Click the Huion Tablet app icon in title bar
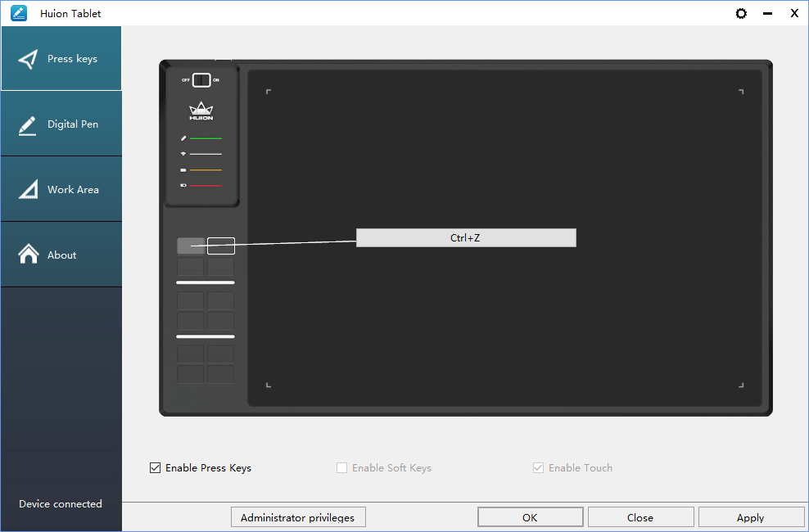Viewport: 809px width, 532px height. coord(19,13)
